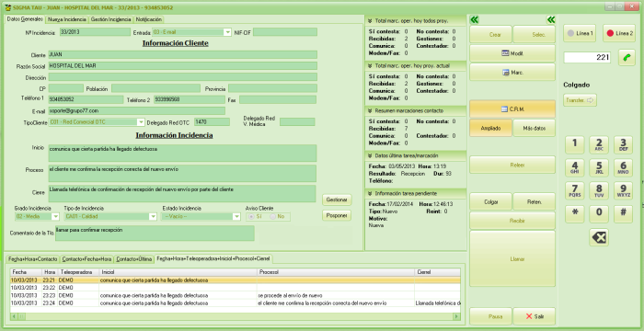Toggle the Más datos view button
Image resolution: width=644 pixels, height=331 pixels.
[x=534, y=128]
